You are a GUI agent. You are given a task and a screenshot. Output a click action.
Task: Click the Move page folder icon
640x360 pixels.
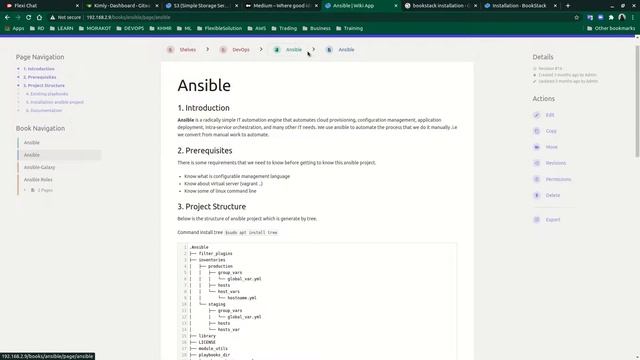click(x=537, y=147)
